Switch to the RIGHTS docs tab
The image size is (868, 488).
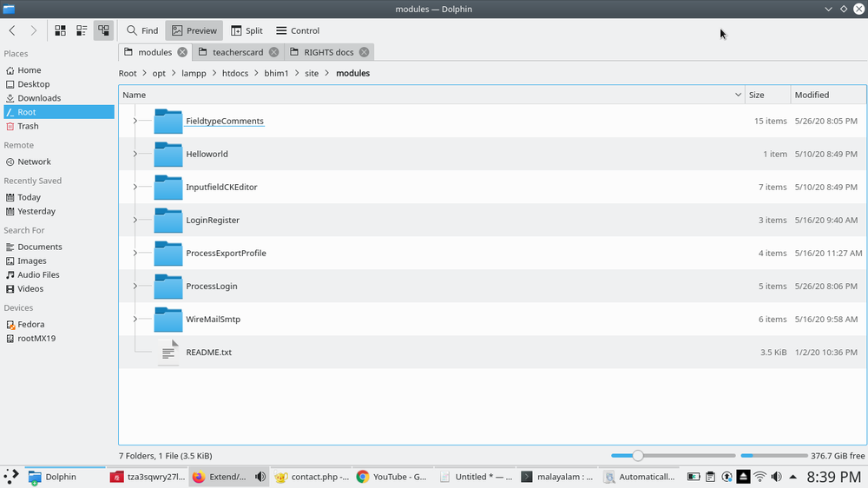[328, 52]
